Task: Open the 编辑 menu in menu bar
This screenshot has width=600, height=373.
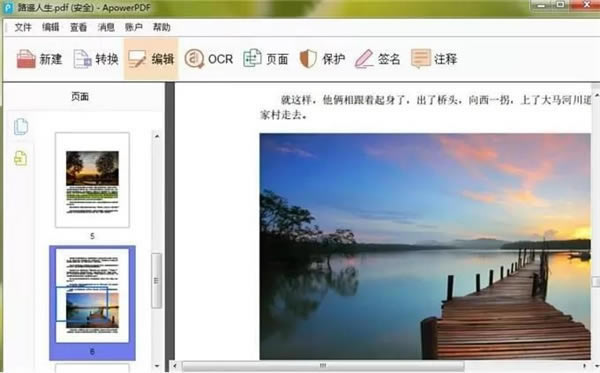Action: point(51,27)
